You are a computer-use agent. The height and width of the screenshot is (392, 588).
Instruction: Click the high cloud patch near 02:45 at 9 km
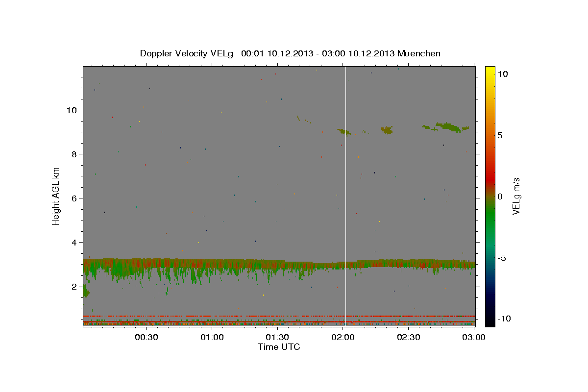click(x=447, y=126)
